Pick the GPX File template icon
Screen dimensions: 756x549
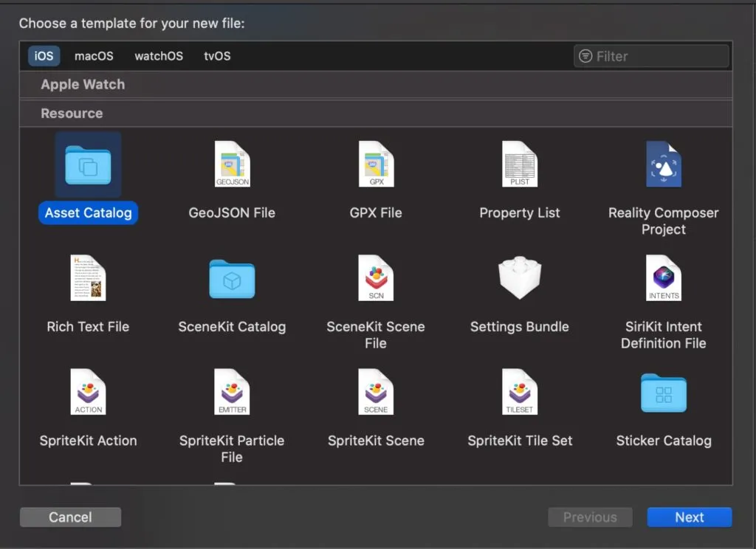click(376, 165)
